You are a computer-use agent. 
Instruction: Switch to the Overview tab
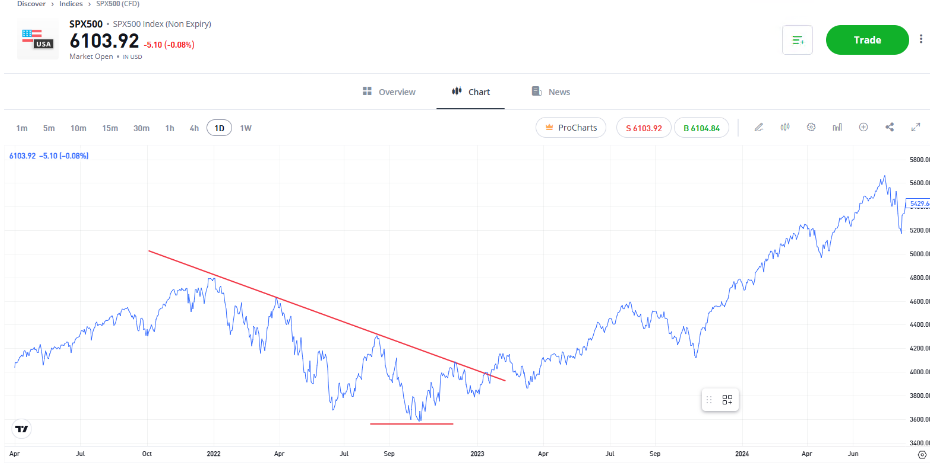tap(389, 92)
